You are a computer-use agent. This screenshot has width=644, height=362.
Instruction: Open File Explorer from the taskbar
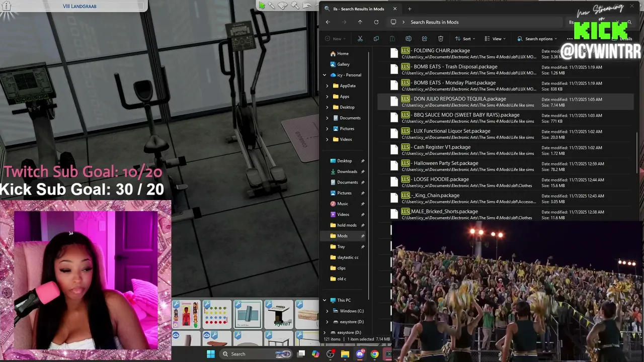click(345, 354)
